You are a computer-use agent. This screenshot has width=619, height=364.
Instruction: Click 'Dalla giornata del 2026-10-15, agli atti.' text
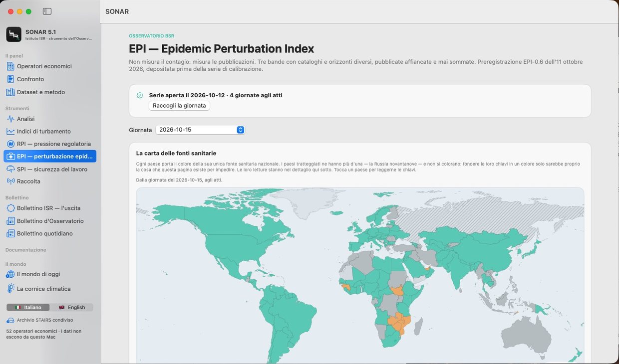click(x=179, y=180)
